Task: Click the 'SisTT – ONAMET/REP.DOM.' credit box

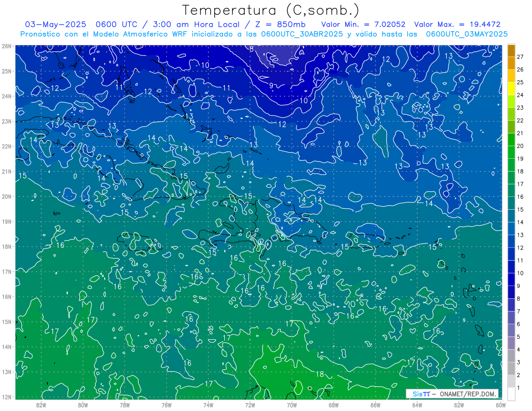Action: tap(452, 394)
